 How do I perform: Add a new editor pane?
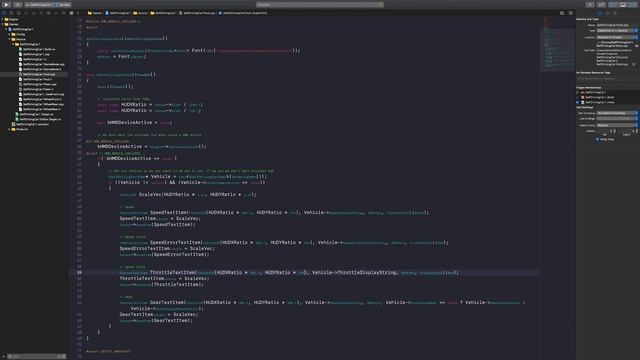click(571, 13)
